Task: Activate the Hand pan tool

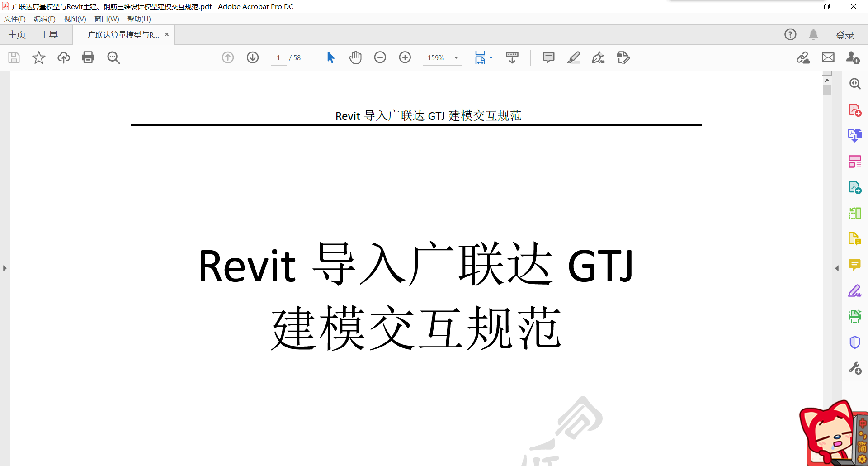Action: (x=355, y=57)
